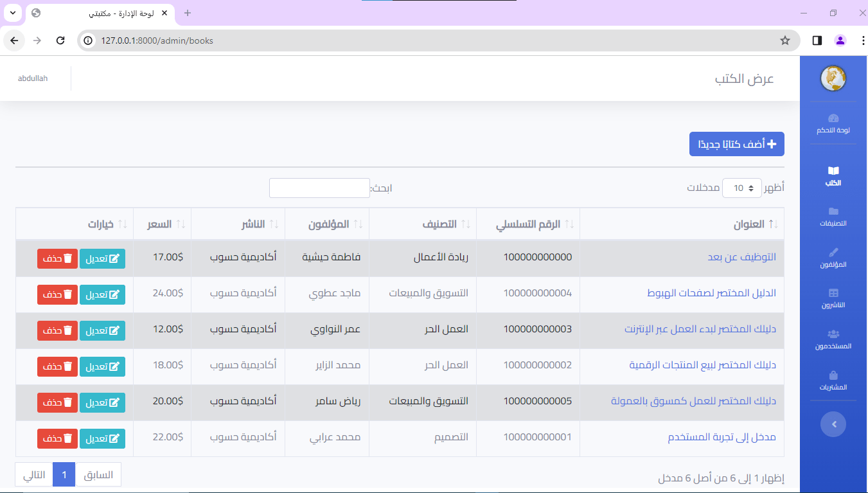Open the abdullah user menu
868x493 pixels.
click(x=33, y=78)
